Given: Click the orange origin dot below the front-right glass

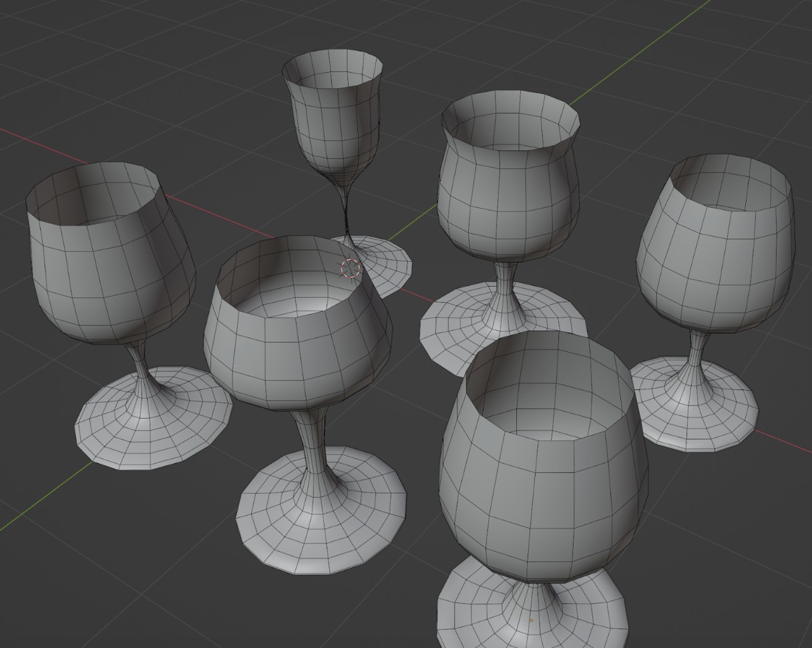Looking at the screenshot, I should (532, 620).
